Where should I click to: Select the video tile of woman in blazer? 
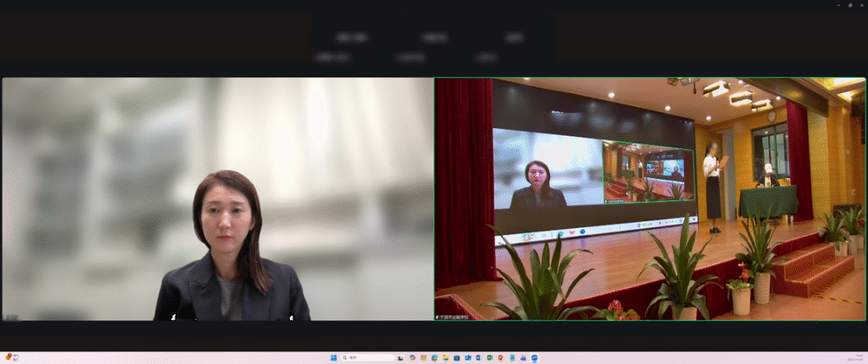[217, 199]
